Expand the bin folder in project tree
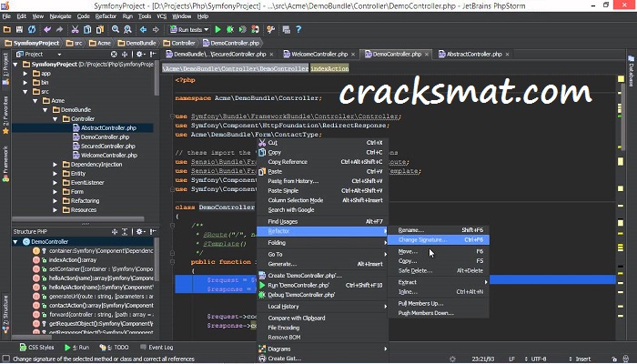637x364 pixels. [x=25, y=83]
